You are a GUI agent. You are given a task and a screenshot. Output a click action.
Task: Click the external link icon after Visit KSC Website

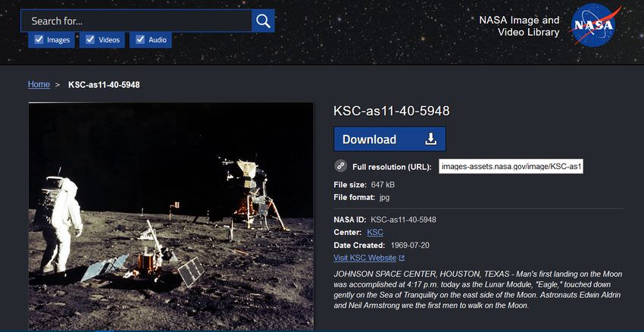point(402,258)
